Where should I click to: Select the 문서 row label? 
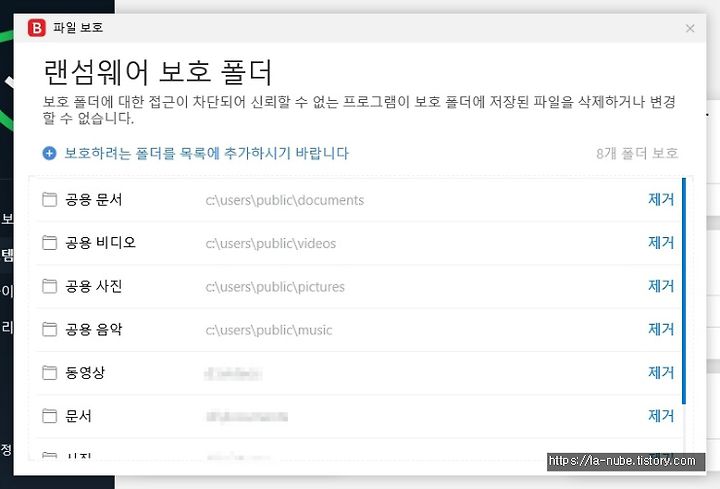[78, 416]
